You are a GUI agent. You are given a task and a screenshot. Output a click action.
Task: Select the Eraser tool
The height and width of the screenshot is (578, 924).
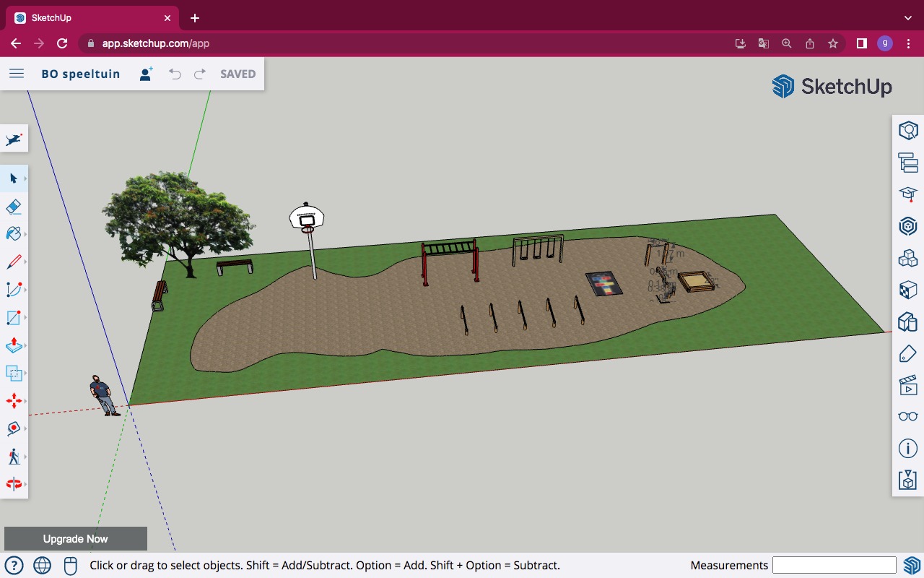(13, 207)
